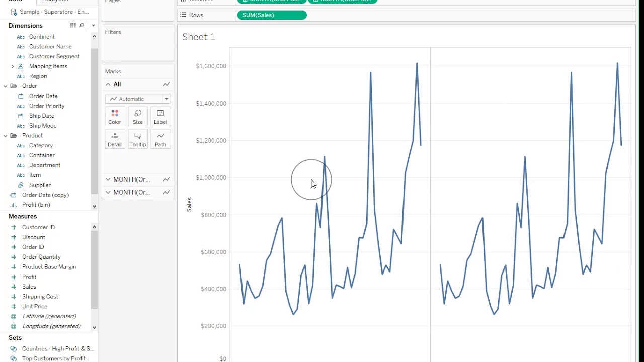Collapse the Product folder arrow
The width and height of the screenshot is (644, 362).
(6, 136)
